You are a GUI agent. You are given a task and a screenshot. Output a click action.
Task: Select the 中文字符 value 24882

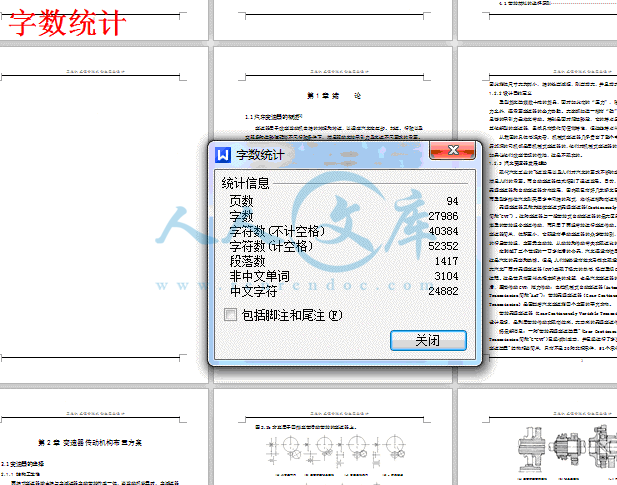(x=443, y=291)
